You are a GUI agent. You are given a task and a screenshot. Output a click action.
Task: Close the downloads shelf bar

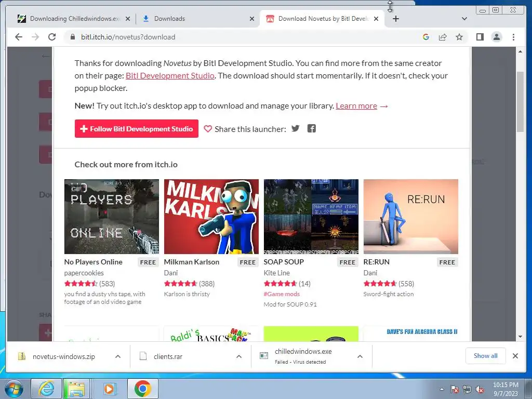click(515, 356)
